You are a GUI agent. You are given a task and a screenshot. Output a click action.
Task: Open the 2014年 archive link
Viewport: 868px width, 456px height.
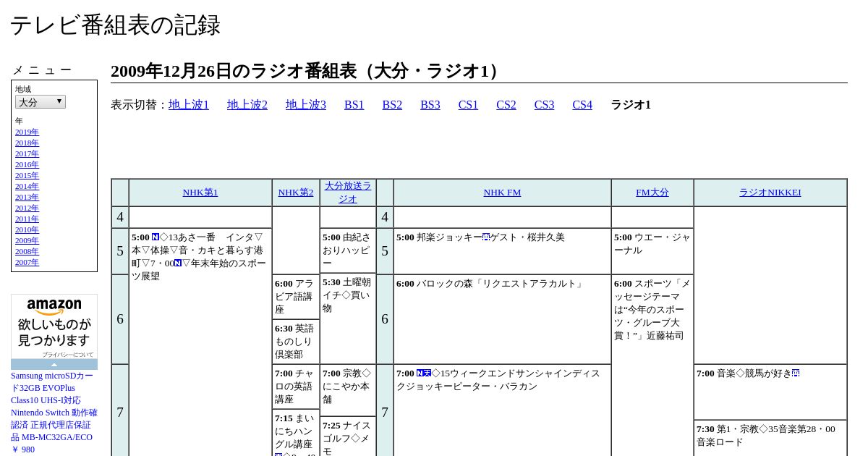(x=27, y=187)
